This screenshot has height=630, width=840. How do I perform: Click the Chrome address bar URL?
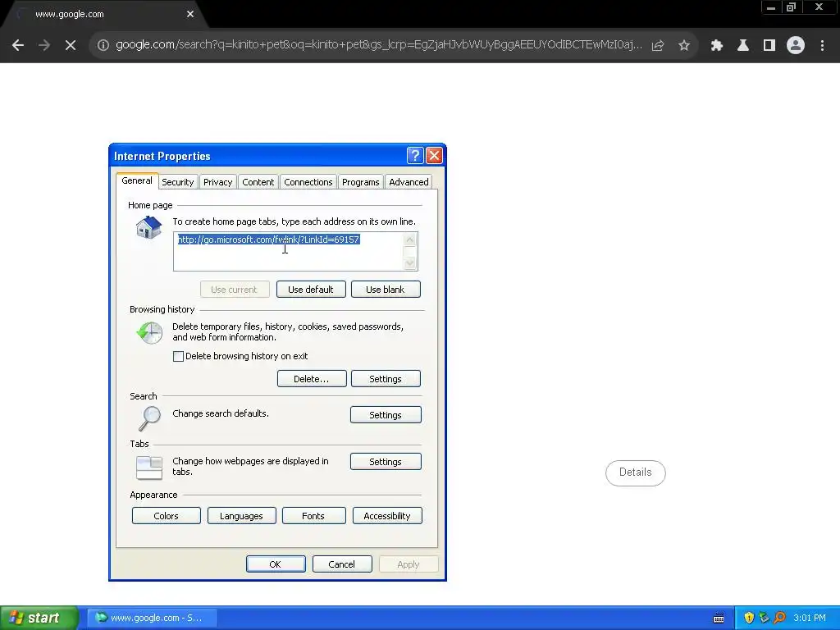[x=379, y=45]
